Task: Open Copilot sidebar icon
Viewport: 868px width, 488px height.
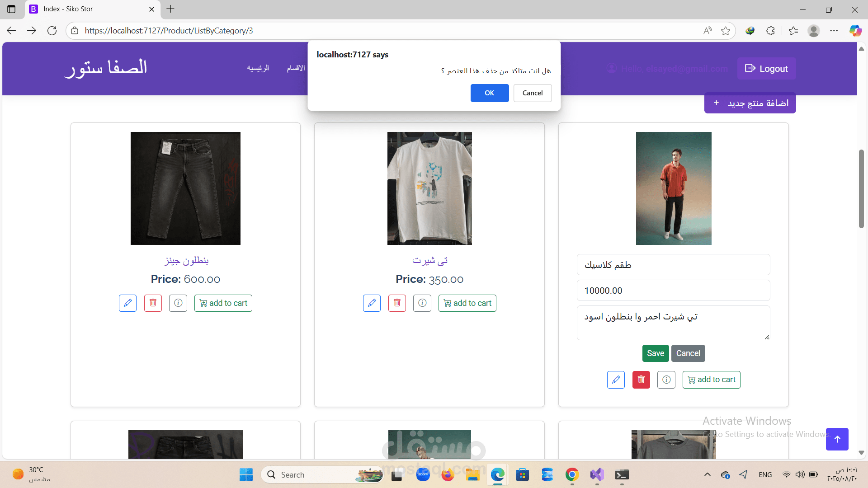Action: tap(855, 31)
